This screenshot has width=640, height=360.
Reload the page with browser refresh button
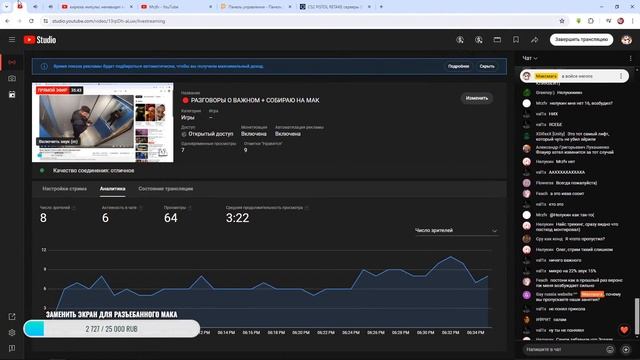coord(31,21)
